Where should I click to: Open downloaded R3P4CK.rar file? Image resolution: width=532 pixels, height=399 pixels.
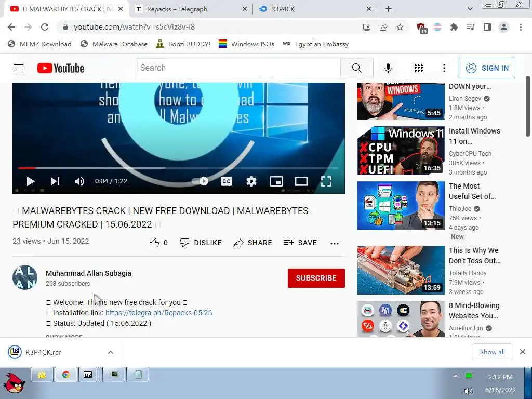point(44,352)
